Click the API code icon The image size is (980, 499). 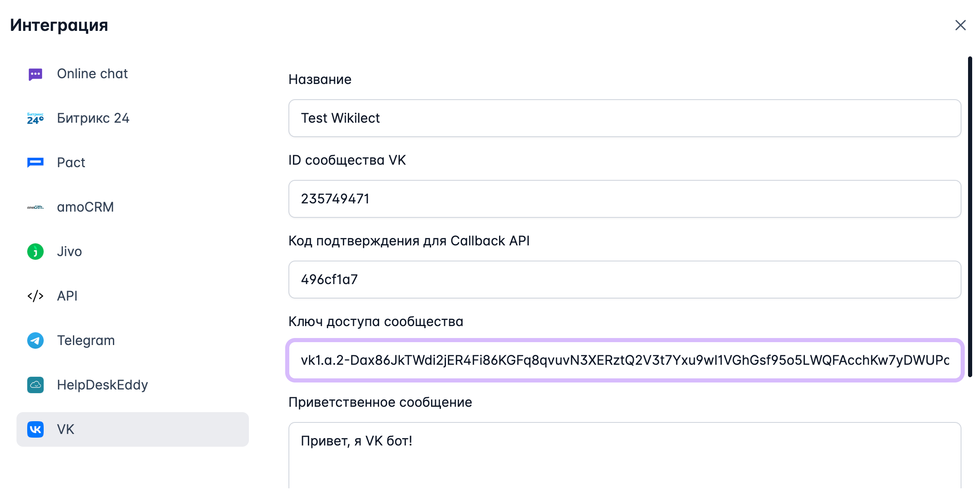(35, 296)
